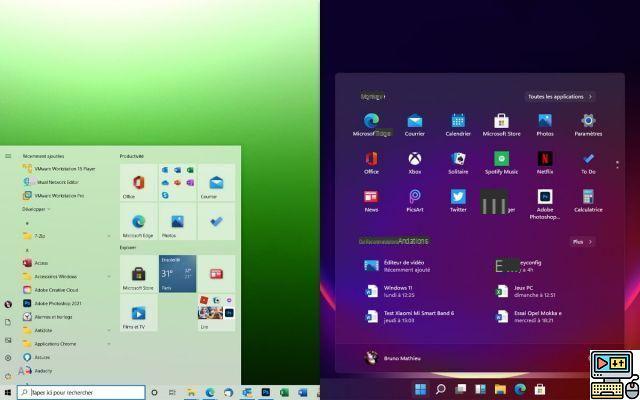Open Search on the Windows 11 taskbar
This screenshot has height=400, width=640.
click(x=440, y=389)
